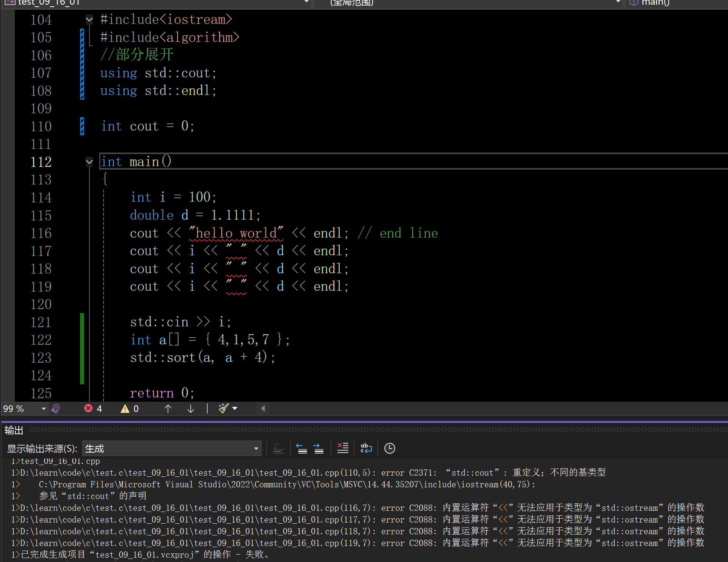Open the output source dropdown showing 生成
This screenshot has height=562, width=728.
click(171, 448)
